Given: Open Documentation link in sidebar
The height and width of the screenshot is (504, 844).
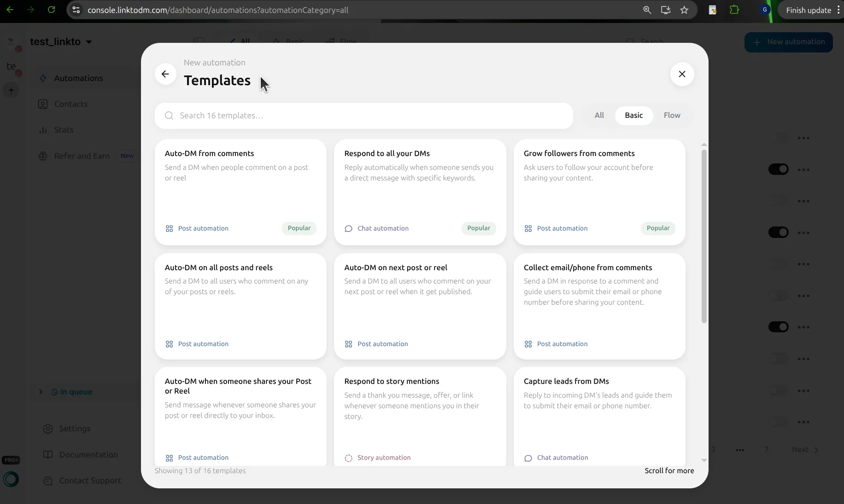Looking at the screenshot, I should (x=88, y=455).
